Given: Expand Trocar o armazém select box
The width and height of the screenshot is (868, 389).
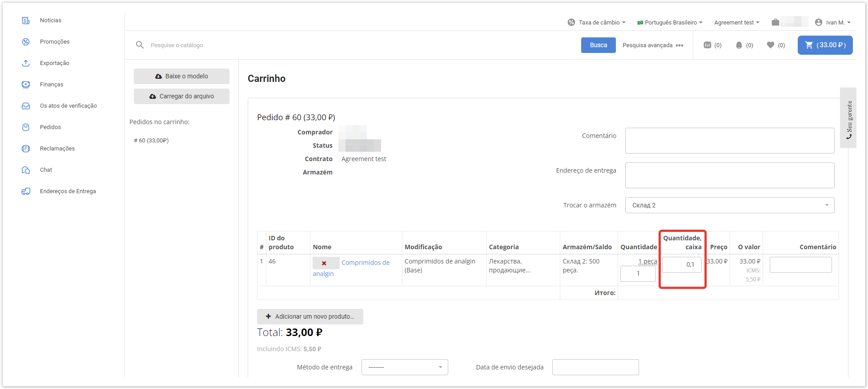Looking at the screenshot, I should click(x=729, y=205).
